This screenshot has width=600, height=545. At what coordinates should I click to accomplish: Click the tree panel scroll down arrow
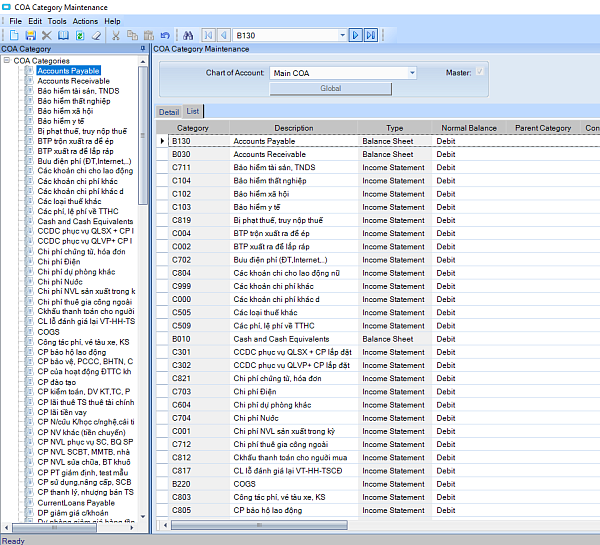[x=143, y=516]
